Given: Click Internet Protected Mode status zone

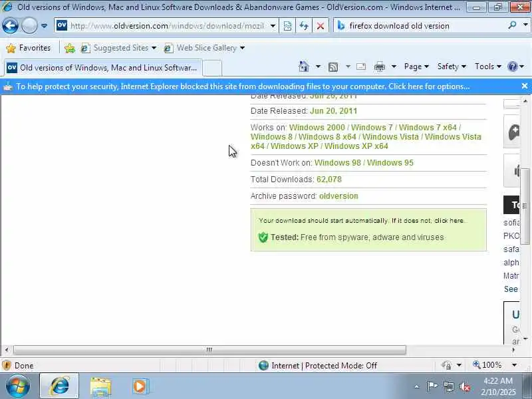Looking at the screenshot, I should point(318,365).
